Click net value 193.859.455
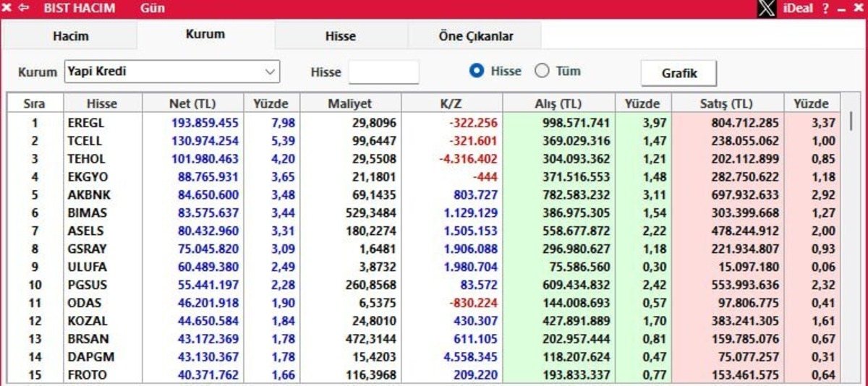Image resolution: width=868 pixels, height=386 pixels. 205,123
